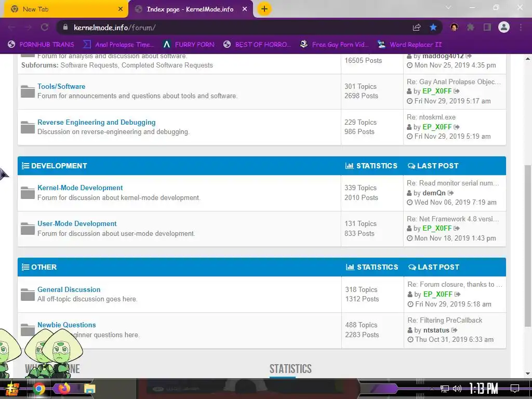Image resolution: width=532 pixels, height=399 pixels.
Task: View latest post icon next to ntstatus
Action: (x=454, y=330)
